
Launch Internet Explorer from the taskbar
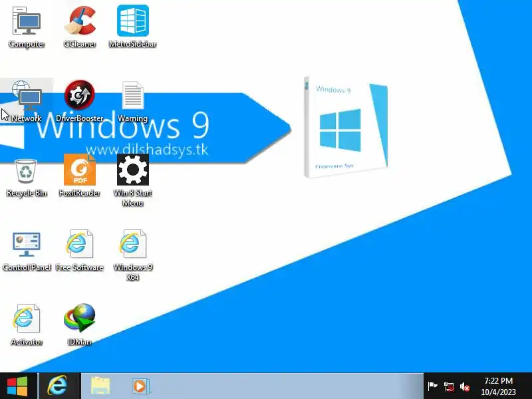pos(58,386)
